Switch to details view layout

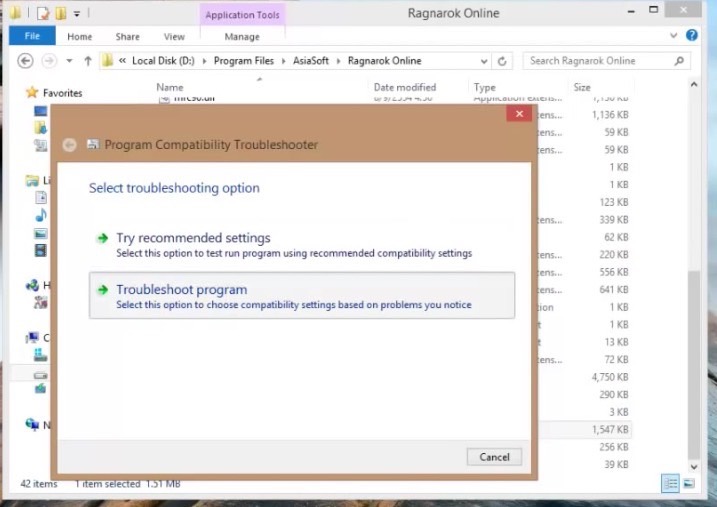670,483
